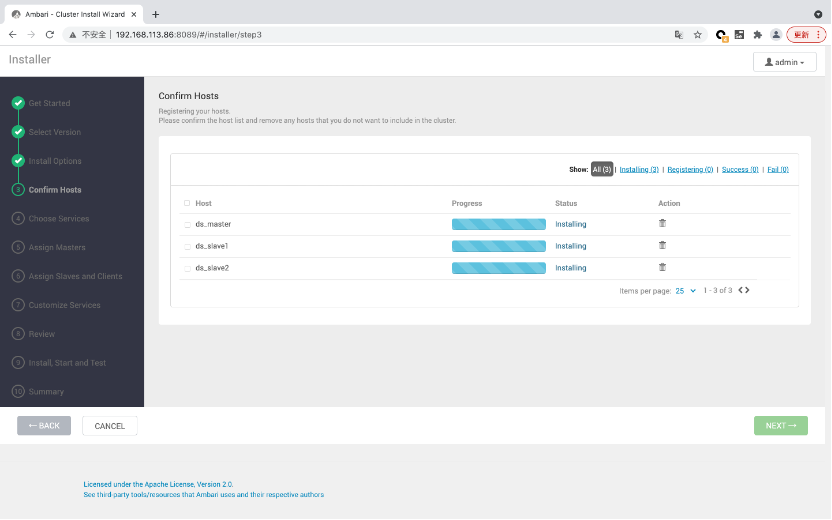Open the admin user dropdown
Viewport: 832px width, 520px height.
pyautogui.click(x=784, y=62)
